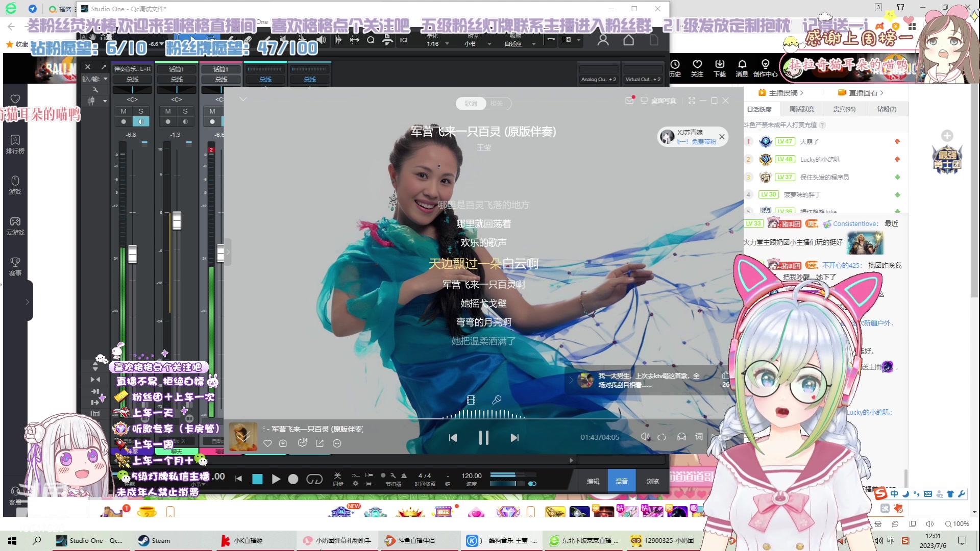Solo the first 话筒1 channel
This screenshot has width=980, height=551.
click(x=185, y=111)
